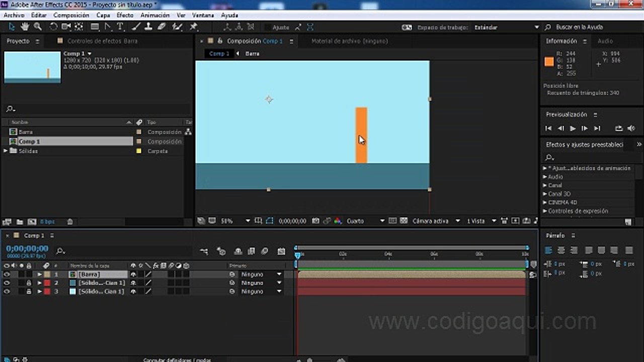644x362 pixels.
Task: Click the Graph Editor icon in timeline
Action: click(281, 251)
